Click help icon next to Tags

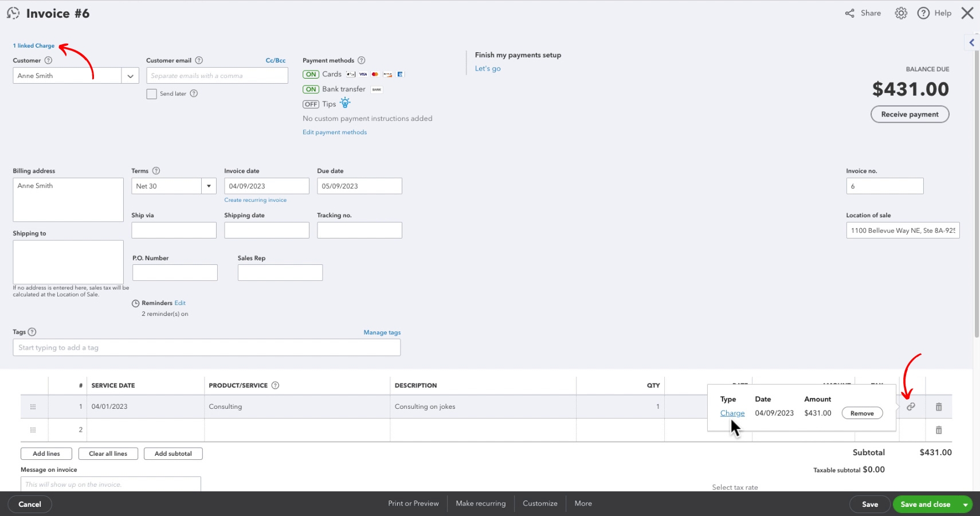[32, 332]
